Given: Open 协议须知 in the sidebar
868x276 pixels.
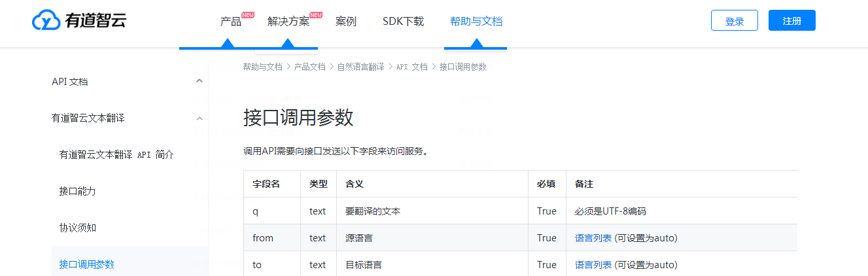Looking at the screenshot, I should (x=77, y=228).
